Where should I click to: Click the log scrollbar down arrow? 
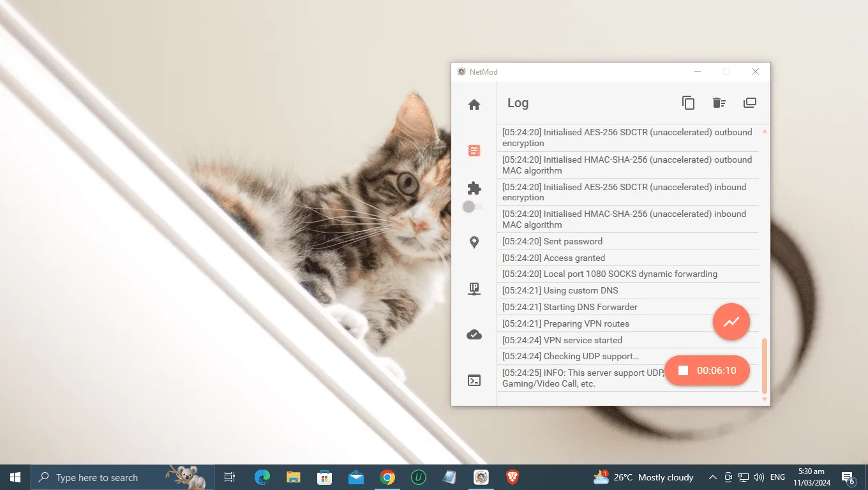coord(765,399)
